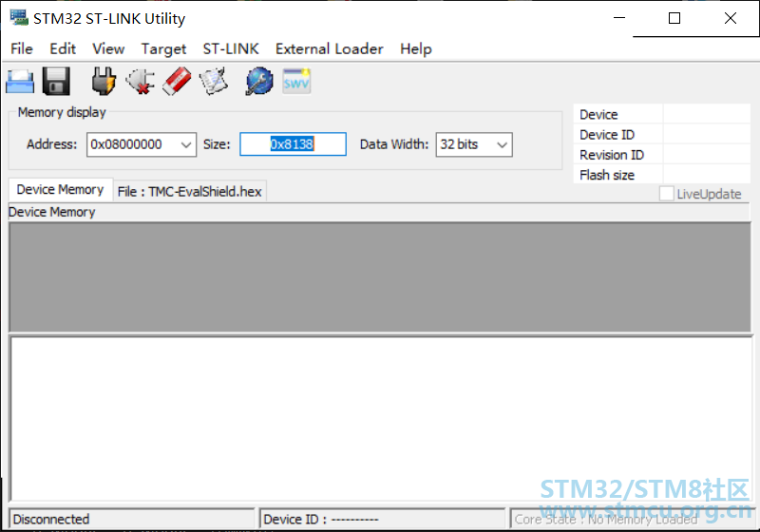The width and height of the screenshot is (760, 532).
Task: Open the ST-LINK menu
Action: [231, 49]
